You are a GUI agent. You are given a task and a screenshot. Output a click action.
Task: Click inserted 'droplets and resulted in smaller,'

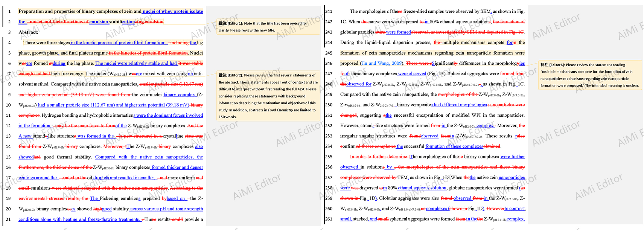pyautogui.click(x=124, y=178)
